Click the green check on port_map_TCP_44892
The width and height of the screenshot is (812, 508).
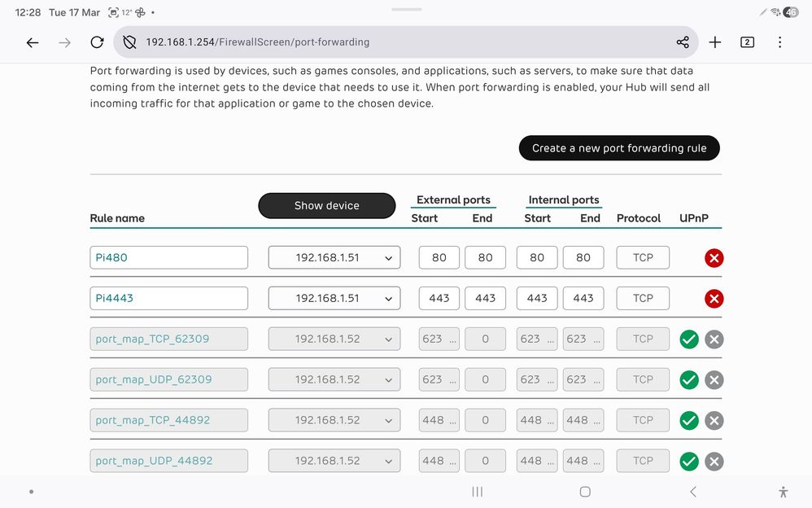click(689, 420)
